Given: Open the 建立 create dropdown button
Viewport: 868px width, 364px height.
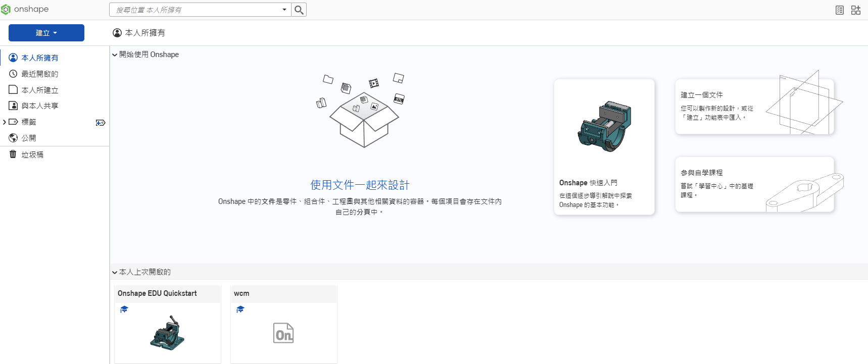Looking at the screenshot, I should point(46,33).
